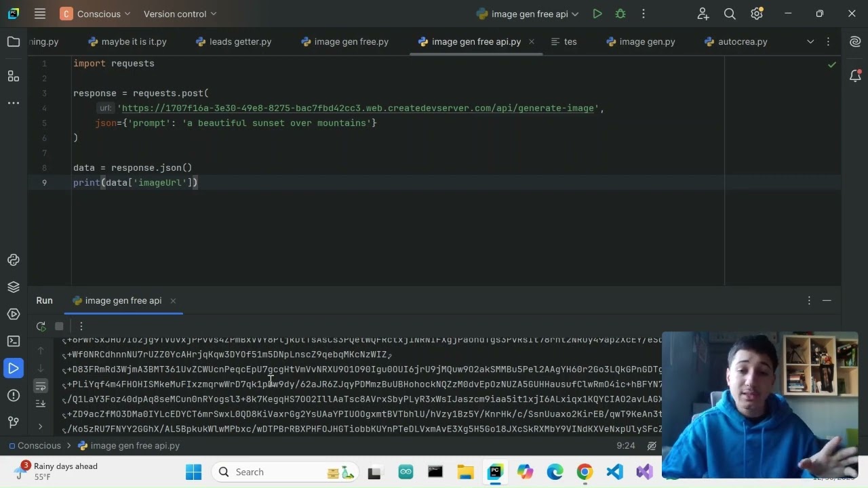The width and height of the screenshot is (868, 488).
Task: Click scroll to end in Run console
Action: pos(41,403)
